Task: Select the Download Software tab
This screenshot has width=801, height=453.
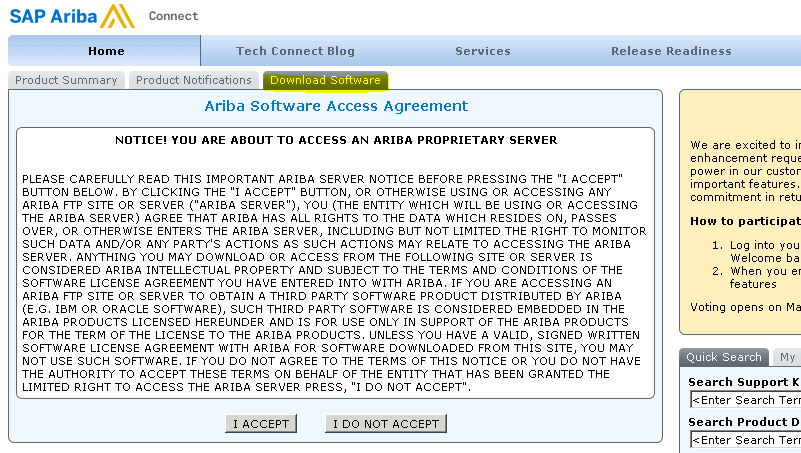Action: pos(325,80)
